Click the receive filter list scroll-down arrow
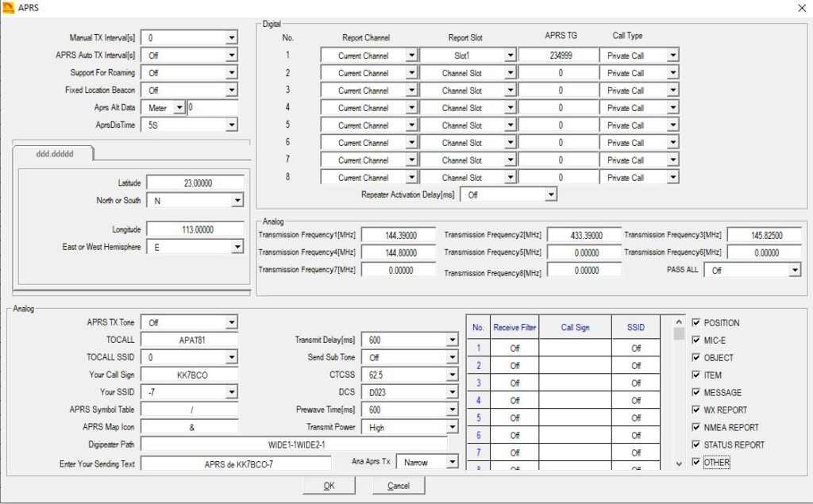The height and width of the screenshot is (504, 813). point(678,464)
